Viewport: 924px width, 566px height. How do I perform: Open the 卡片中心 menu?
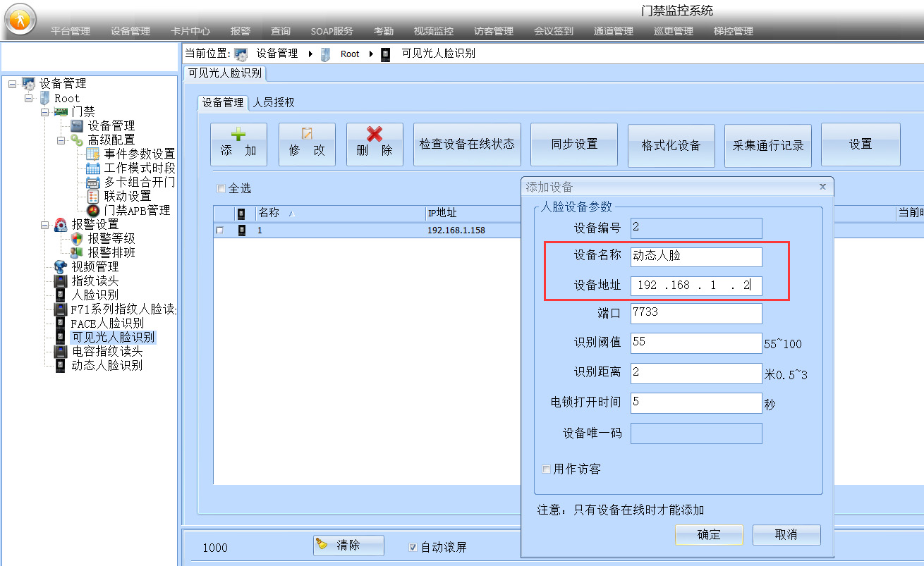(x=190, y=31)
